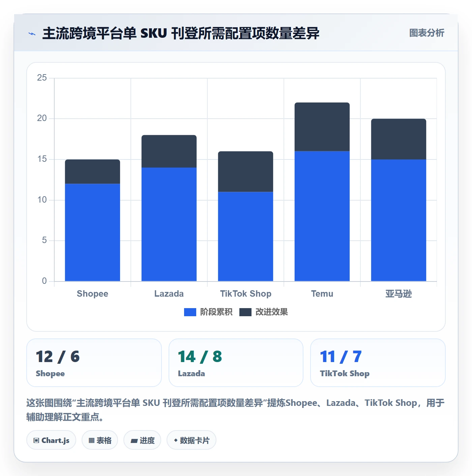Click the dark TikTok Shop bar segment
This screenshot has width=472, height=476.
coord(245,172)
